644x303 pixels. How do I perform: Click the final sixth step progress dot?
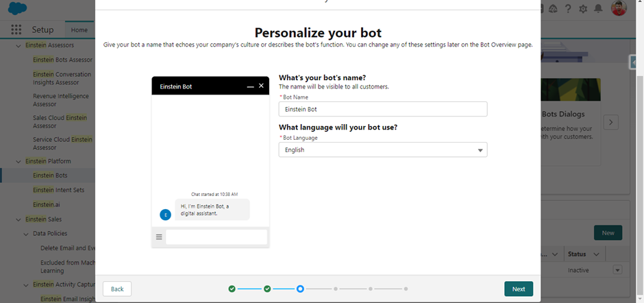(x=406, y=289)
